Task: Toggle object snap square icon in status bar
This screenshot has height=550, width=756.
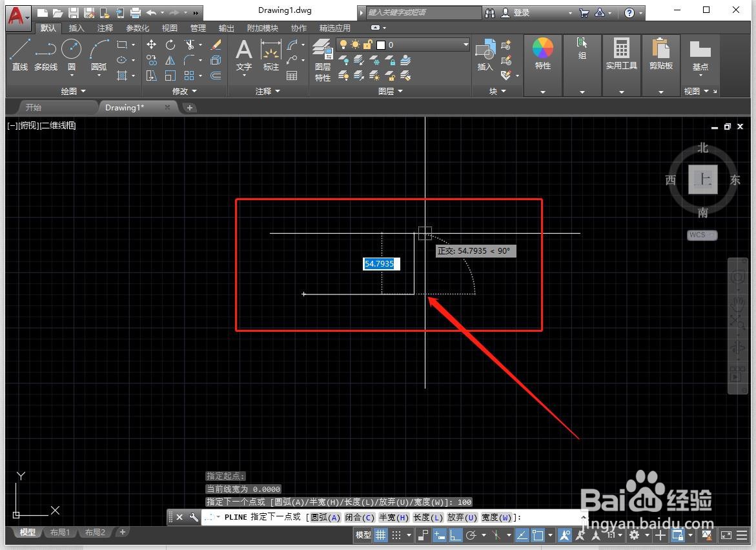Action: pyautogui.click(x=538, y=535)
